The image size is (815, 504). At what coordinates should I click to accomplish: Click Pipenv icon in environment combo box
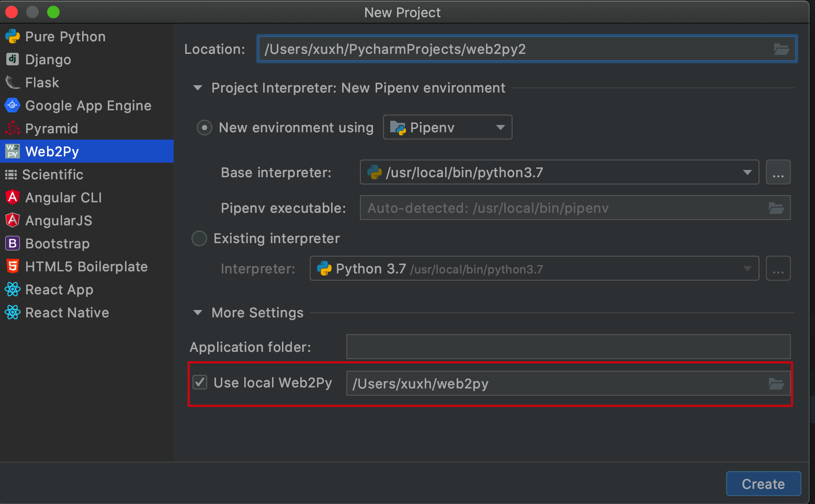click(398, 128)
